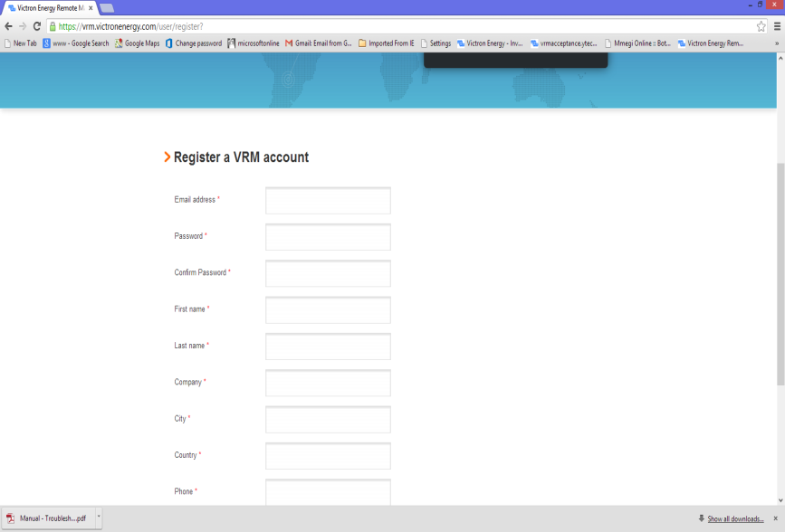
Task: Open the Google Maps bookmark
Action: pyautogui.click(x=137, y=43)
